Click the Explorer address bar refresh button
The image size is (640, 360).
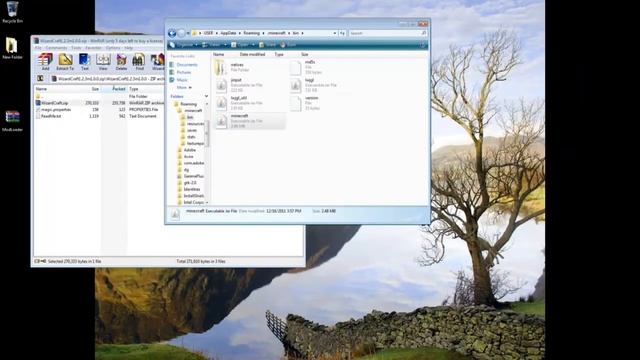pos(342,33)
